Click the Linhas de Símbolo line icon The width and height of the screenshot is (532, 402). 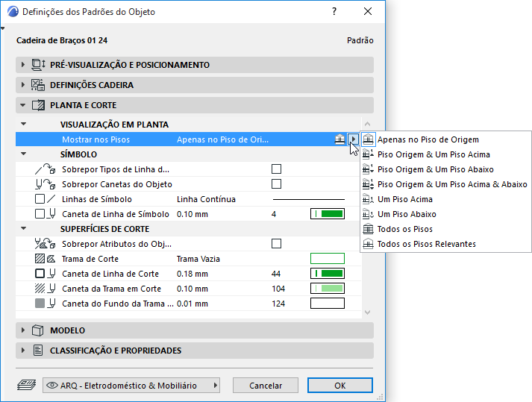click(45, 199)
